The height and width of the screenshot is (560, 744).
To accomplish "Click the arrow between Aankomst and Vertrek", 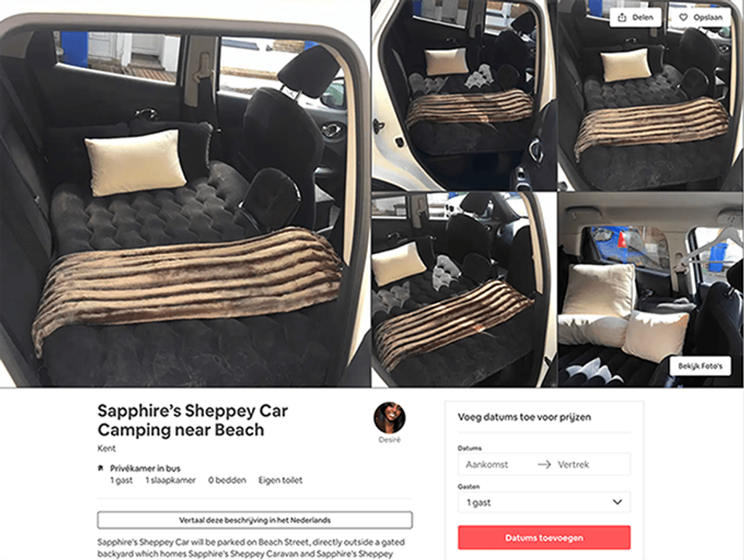I will pyautogui.click(x=544, y=464).
